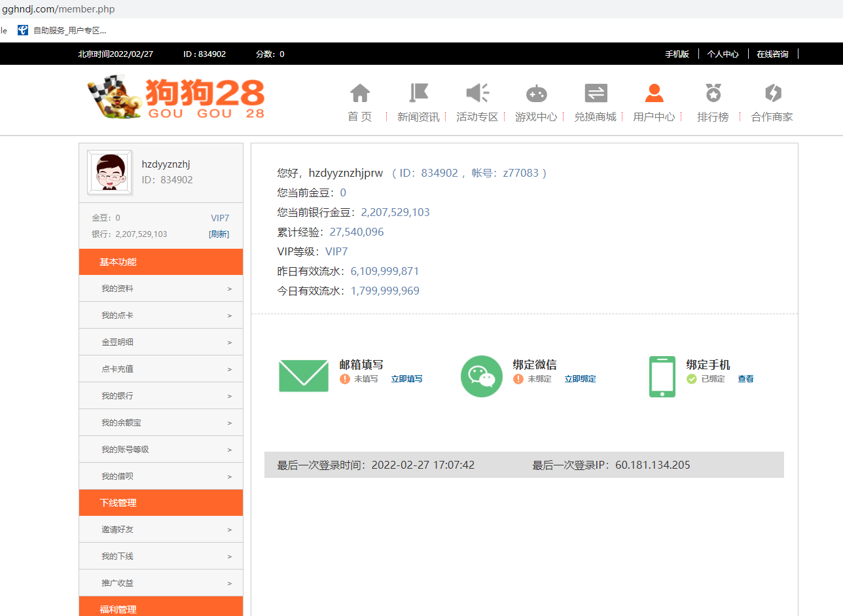Open 点卡充值 menu item
843x616 pixels.
pos(160,369)
